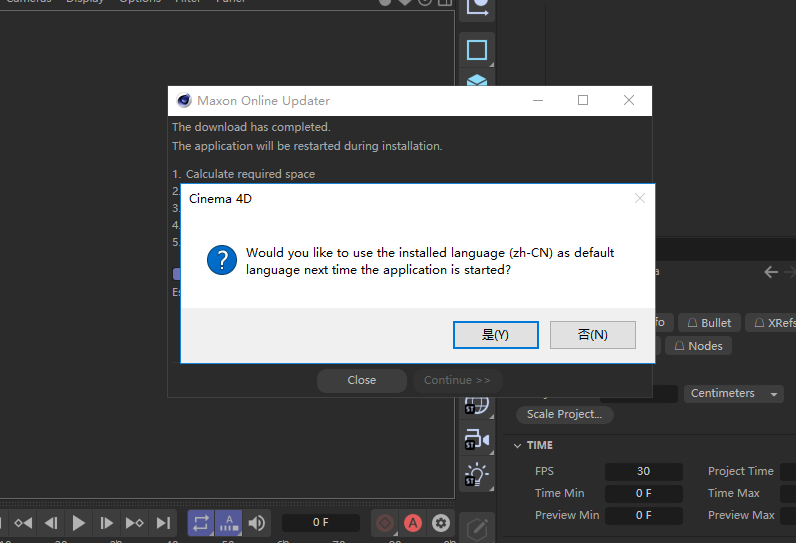796x543 pixels.
Task: Step back one frame
Action: tap(51, 523)
